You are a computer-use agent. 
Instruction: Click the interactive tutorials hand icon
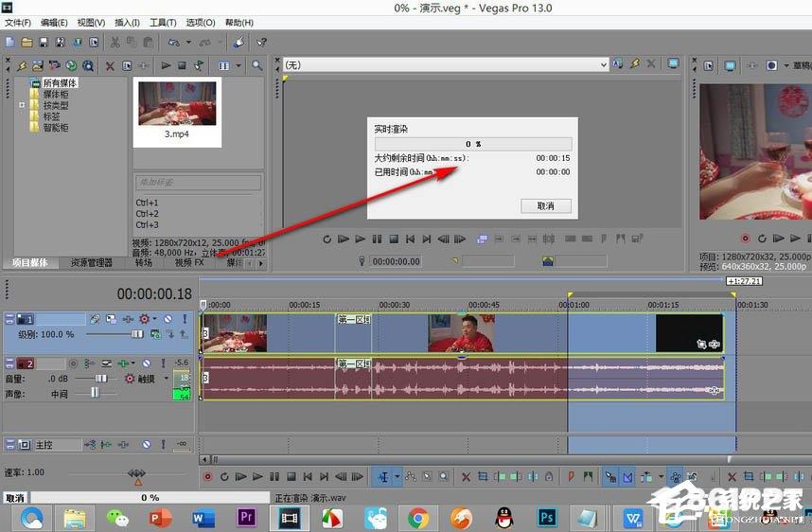(x=238, y=42)
